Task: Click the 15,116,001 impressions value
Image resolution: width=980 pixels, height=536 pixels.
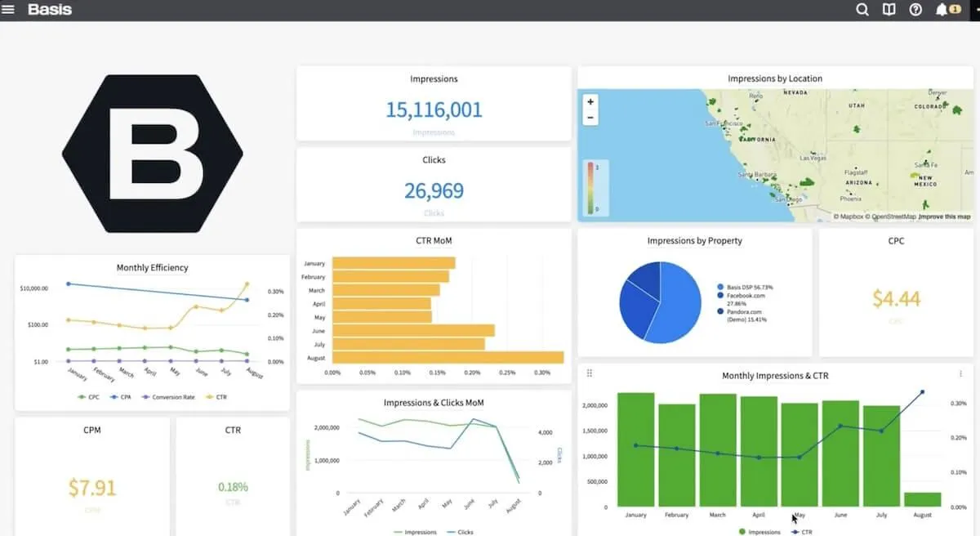Action: point(434,109)
